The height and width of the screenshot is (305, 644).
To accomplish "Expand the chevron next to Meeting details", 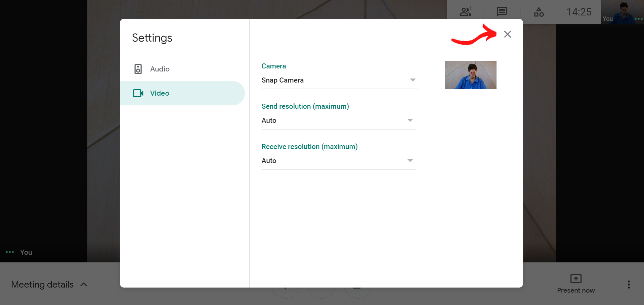I will coord(84,285).
